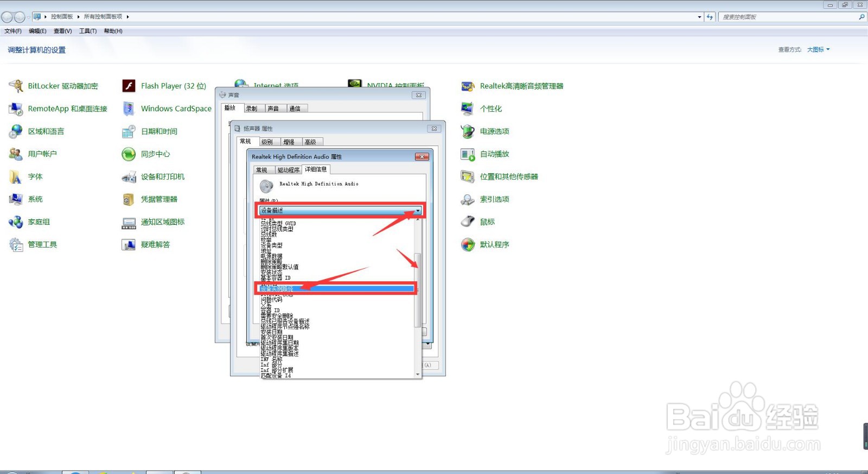Click the address bar refresh button
Viewport: 868px width, 474px height.
tap(710, 17)
